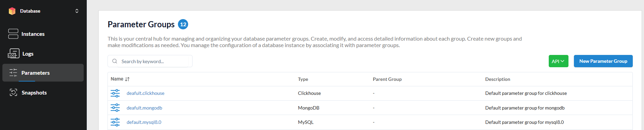Click the sliders icon beside default.mysql8.0
The image size is (644, 130).
point(115,122)
